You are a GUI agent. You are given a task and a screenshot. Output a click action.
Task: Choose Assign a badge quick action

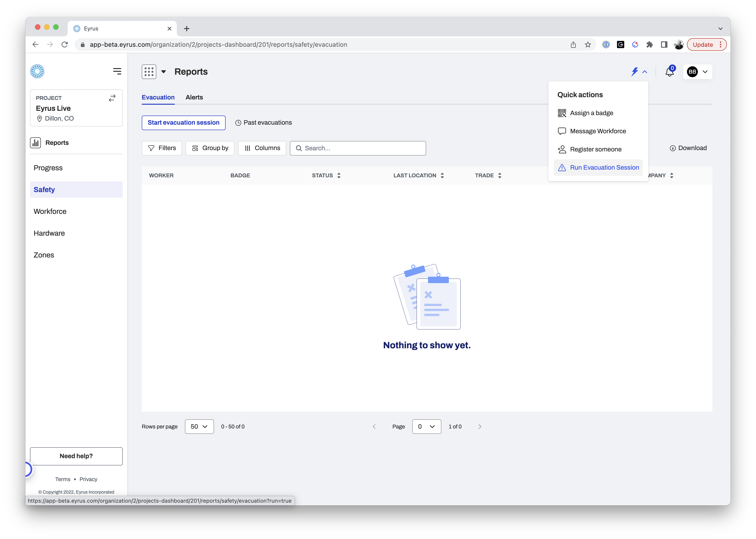coord(598,113)
